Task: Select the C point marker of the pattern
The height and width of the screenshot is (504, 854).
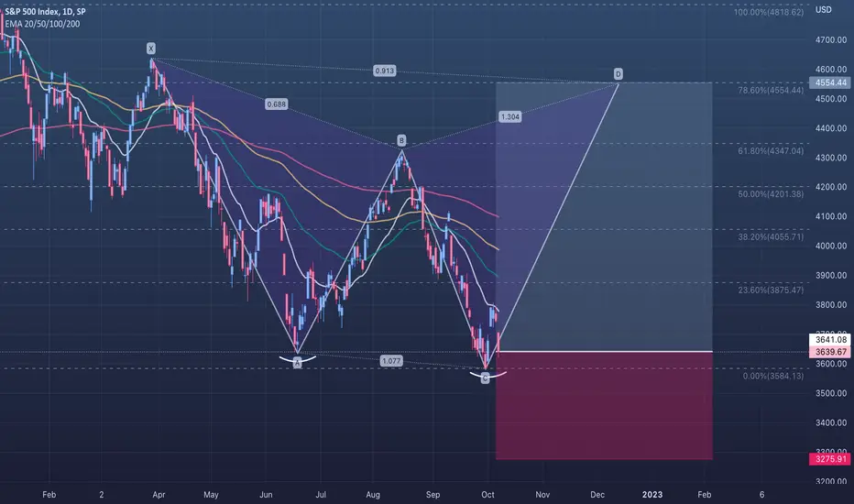Action: [486, 378]
